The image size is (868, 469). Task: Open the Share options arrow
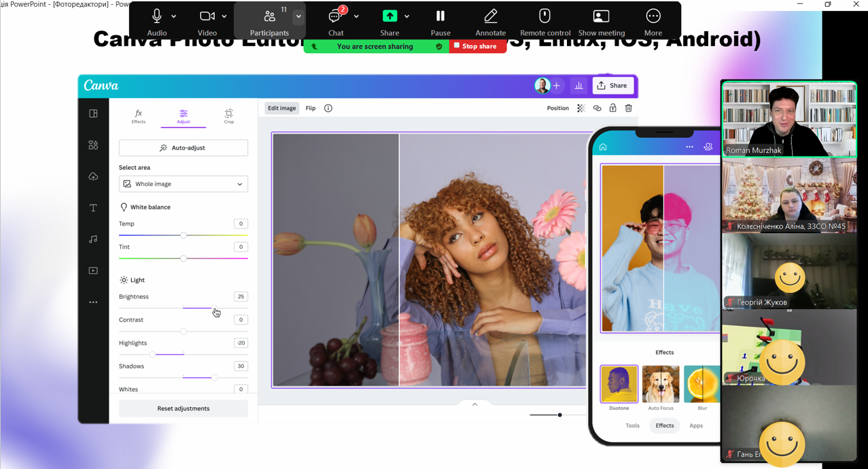pyautogui.click(x=406, y=16)
